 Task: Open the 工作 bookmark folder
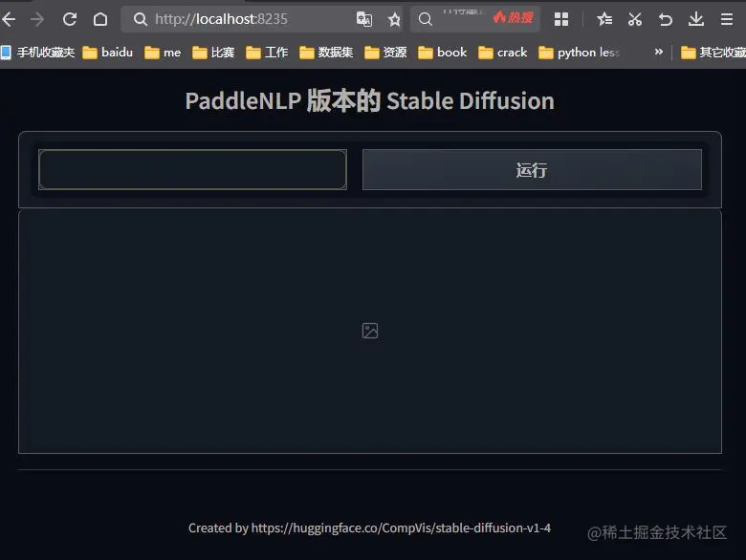click(267, 53)
